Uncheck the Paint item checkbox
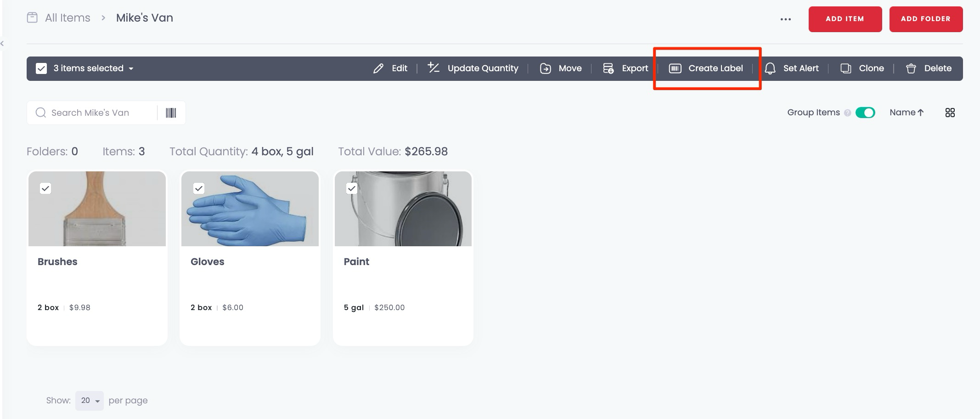The image size is (980, 419). 352,188
